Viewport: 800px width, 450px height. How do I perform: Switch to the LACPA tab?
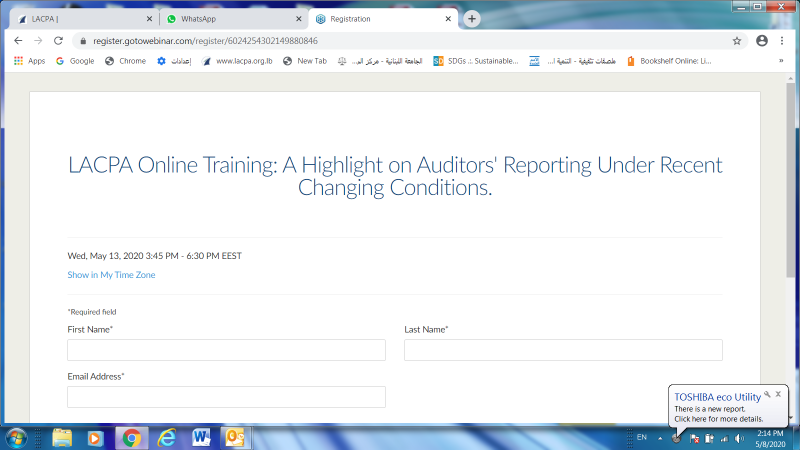(x=84, y=19)
